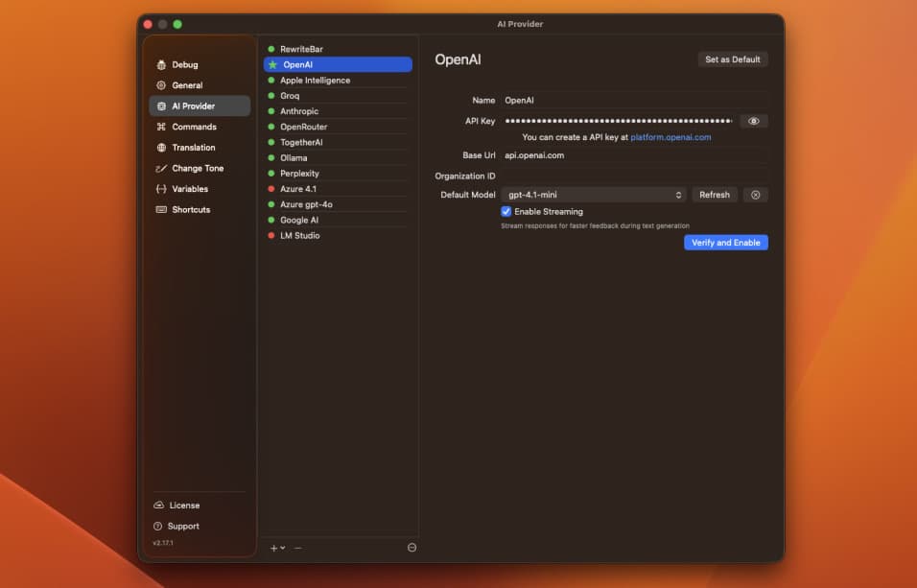Open the more options ellipsis below provider list
This screenshot has height=588, width=917.
[x=411, y=548]
